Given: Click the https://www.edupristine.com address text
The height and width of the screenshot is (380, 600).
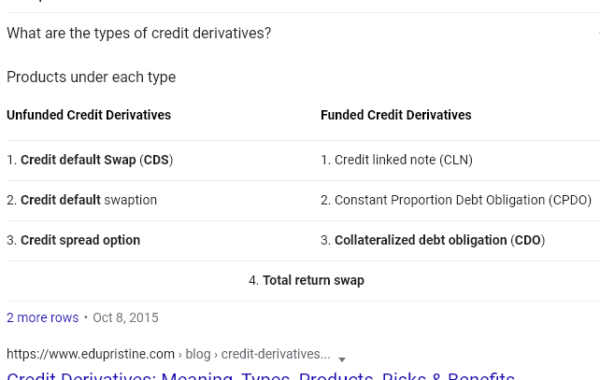Looking at the screenshot, I should tap(91, 354).
